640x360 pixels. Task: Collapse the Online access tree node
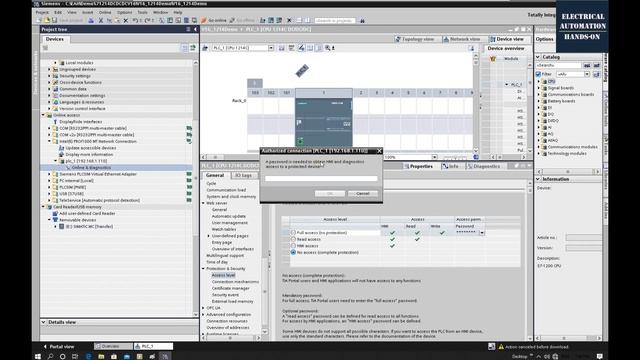point(43,115)
